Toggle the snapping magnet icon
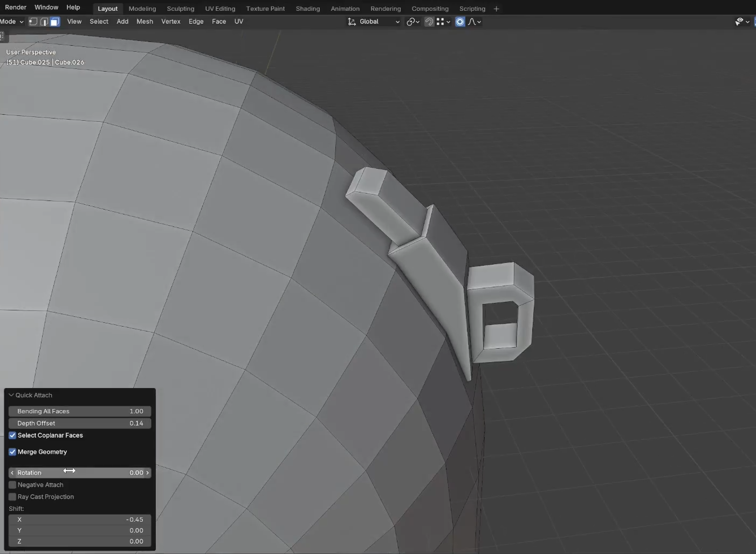Image resolution: width=756 pixels, height=554 pixels. click(429, 22)
